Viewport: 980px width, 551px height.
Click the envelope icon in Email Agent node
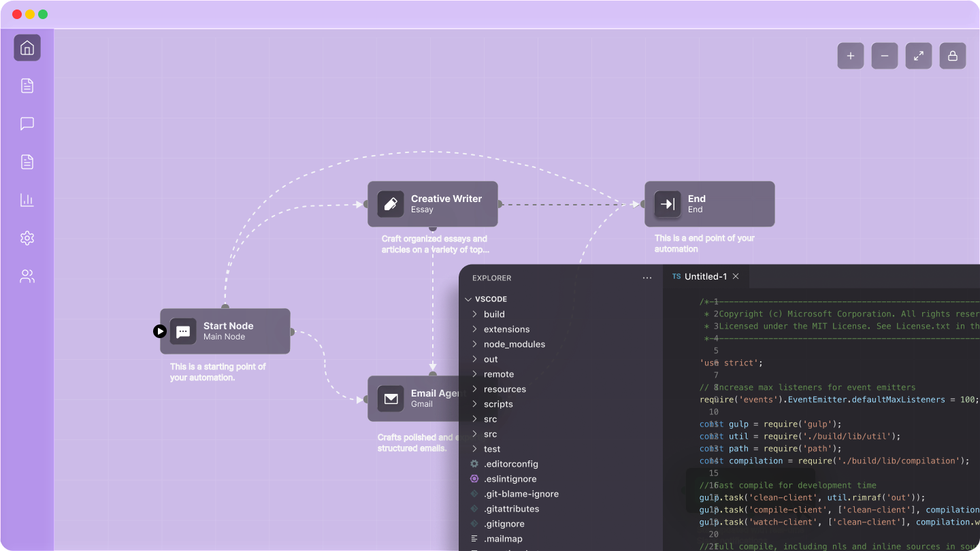[391, 399]
